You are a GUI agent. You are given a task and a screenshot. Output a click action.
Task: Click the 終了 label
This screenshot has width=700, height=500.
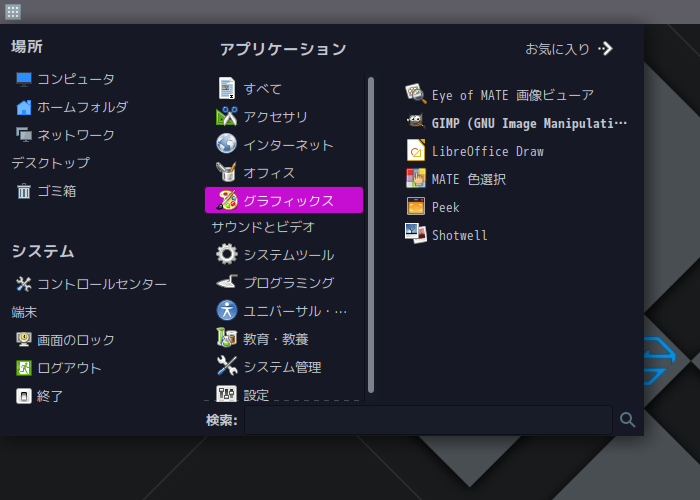[x=50, y=396]
